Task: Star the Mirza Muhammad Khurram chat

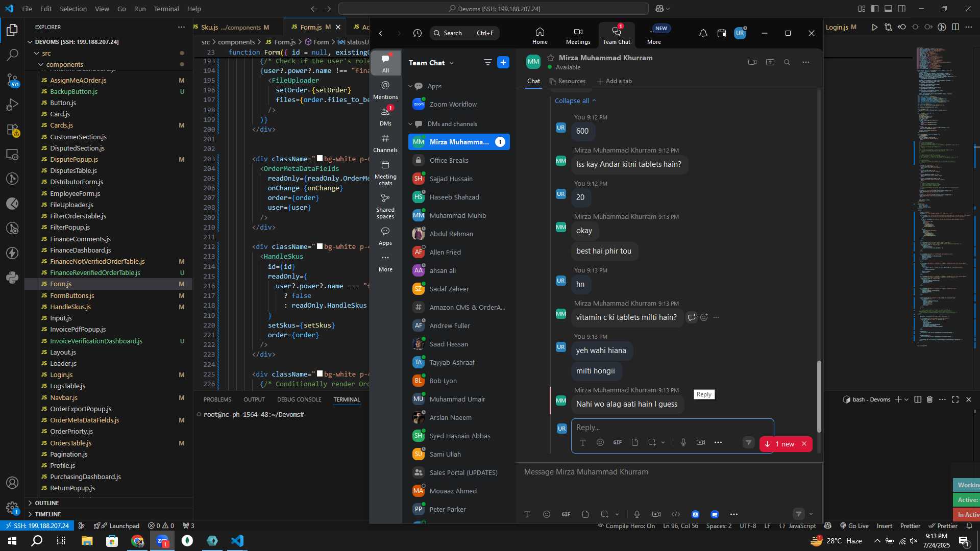Action: click(x=551, y=58)
